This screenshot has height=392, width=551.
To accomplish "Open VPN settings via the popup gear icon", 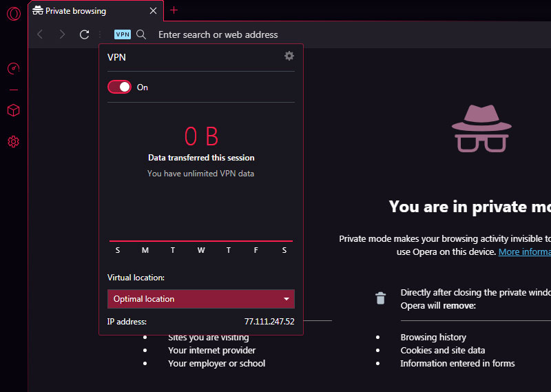I will point(289,56).
